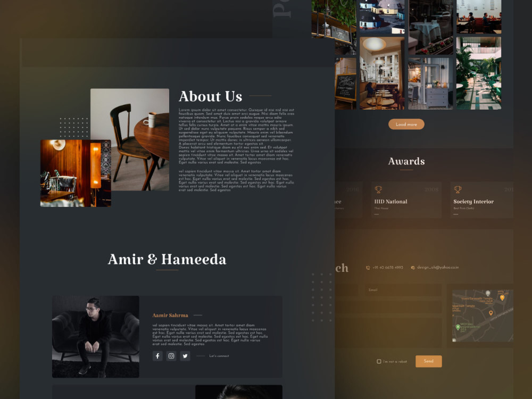Open Aamir Sahrma's Facebook icon
This screenshot has width=532, height=399.
tap(157, 356)
